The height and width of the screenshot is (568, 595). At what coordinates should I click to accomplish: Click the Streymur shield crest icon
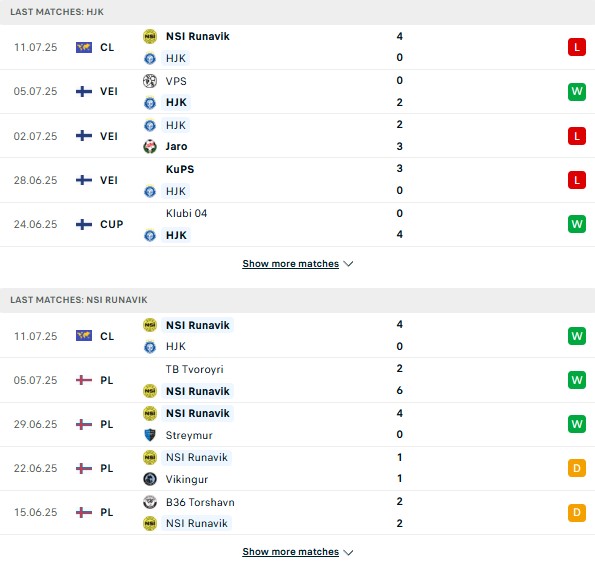pyautogui.click(x=150, y=435)
